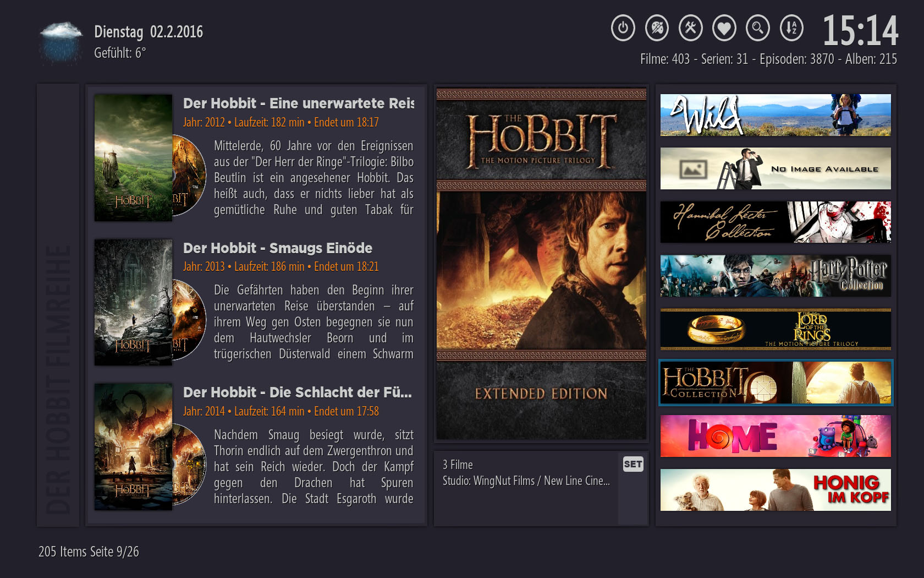Open A-Z sort options icon
Image resolution: width=924 pixels, height=578 pixels.
(791, 28)
